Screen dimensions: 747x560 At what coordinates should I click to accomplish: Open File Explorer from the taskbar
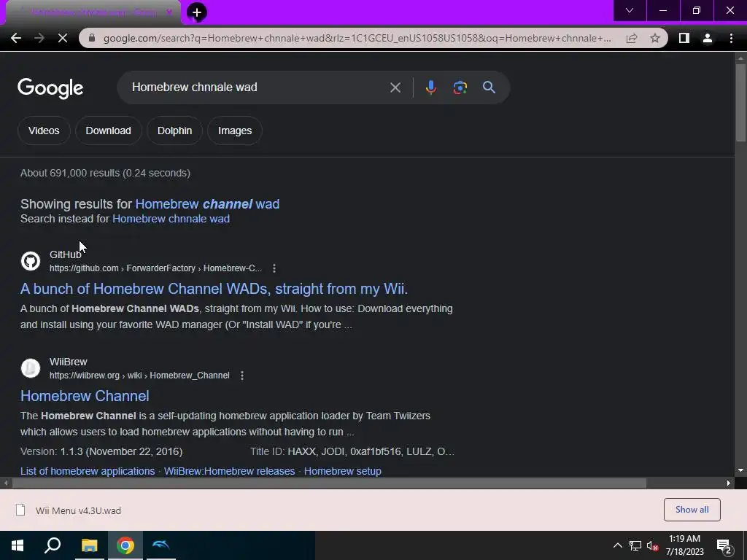tap(89, 545)
